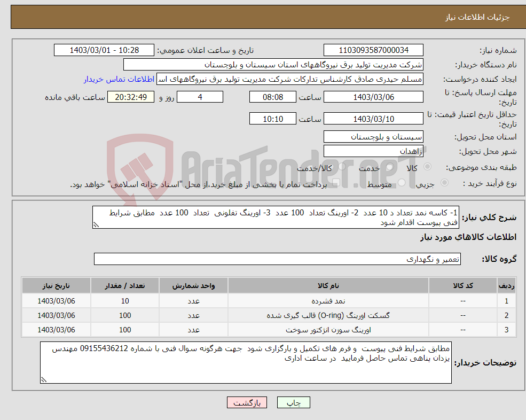Click the واحد شمارش column header
The image size is (526, 420).
click(193, 286)
